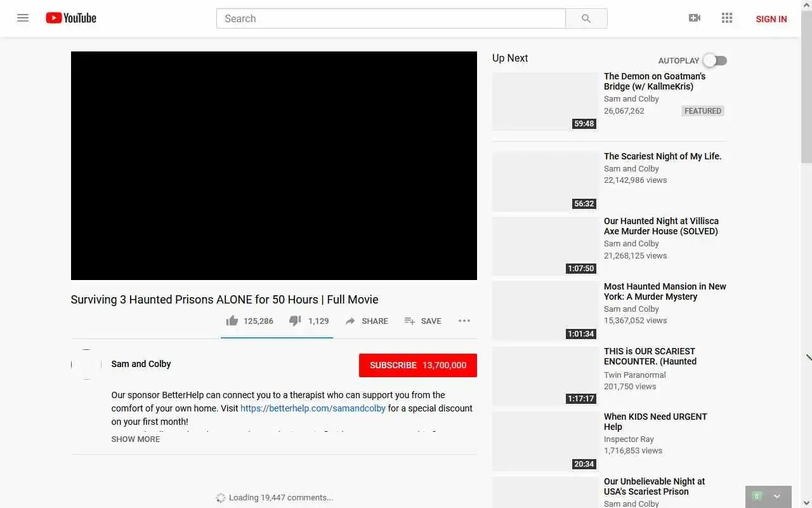812x508 pixels.
Task: Focus the Search input field
Action: pos(391,18)
